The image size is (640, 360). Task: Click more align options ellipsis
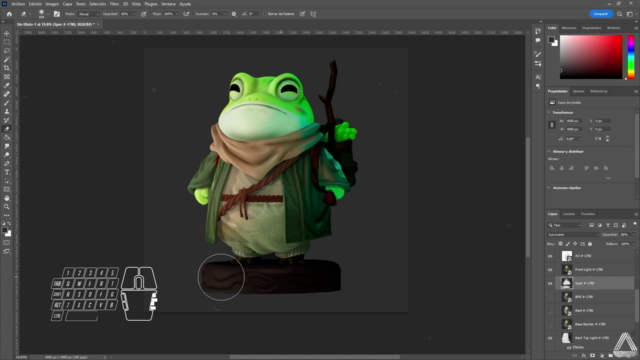(608, 178)
